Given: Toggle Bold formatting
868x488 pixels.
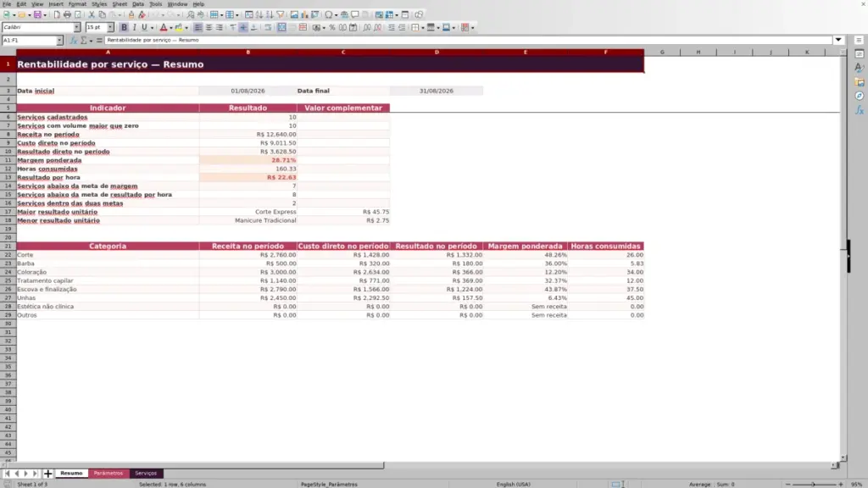Looking at the screenshot, I should pyautogui.click(x=124, y=28).
